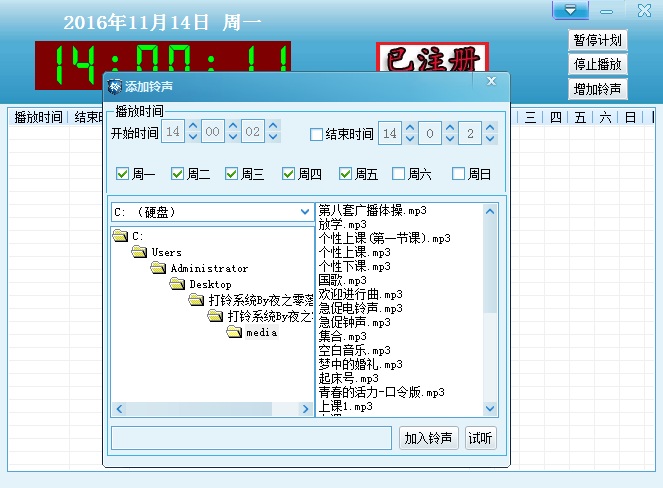Uncheck the 周一 checkbox
The height and width of the screenshot is (488, 663).
click(123, 174)
